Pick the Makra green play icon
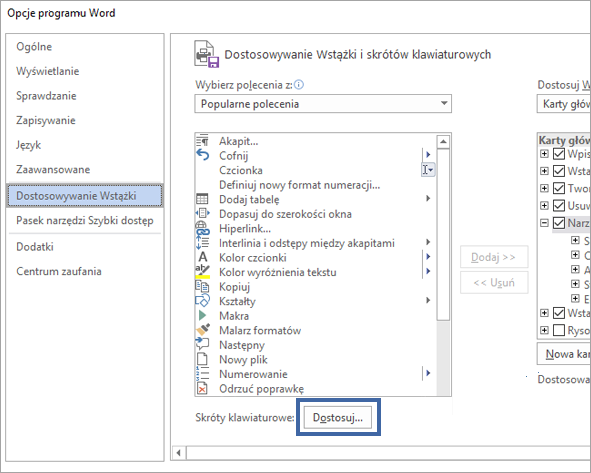This screenshot has width=591, height=473. pos(202,315)
